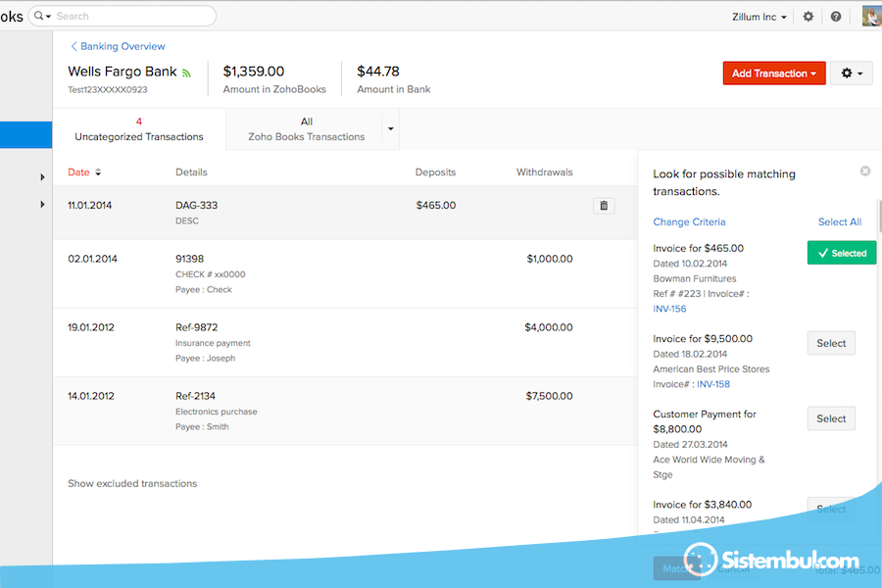This screenshot has width=882, height=588.
Task: Select the 91398 check transaction
Action: [345, 274]
